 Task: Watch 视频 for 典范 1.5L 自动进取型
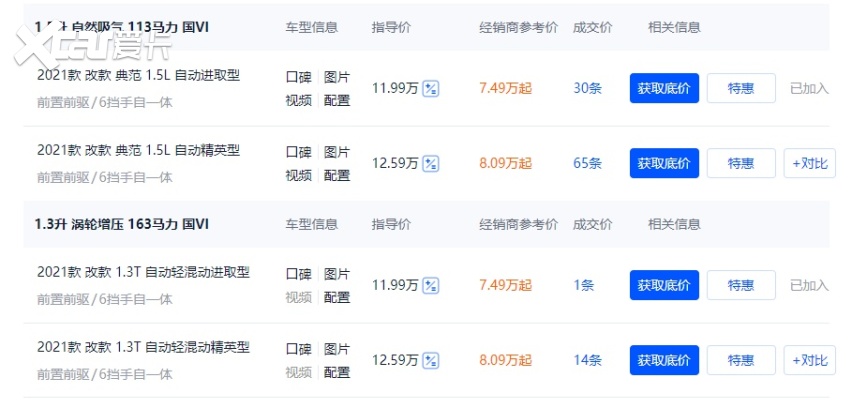click(x=298, y=100)
